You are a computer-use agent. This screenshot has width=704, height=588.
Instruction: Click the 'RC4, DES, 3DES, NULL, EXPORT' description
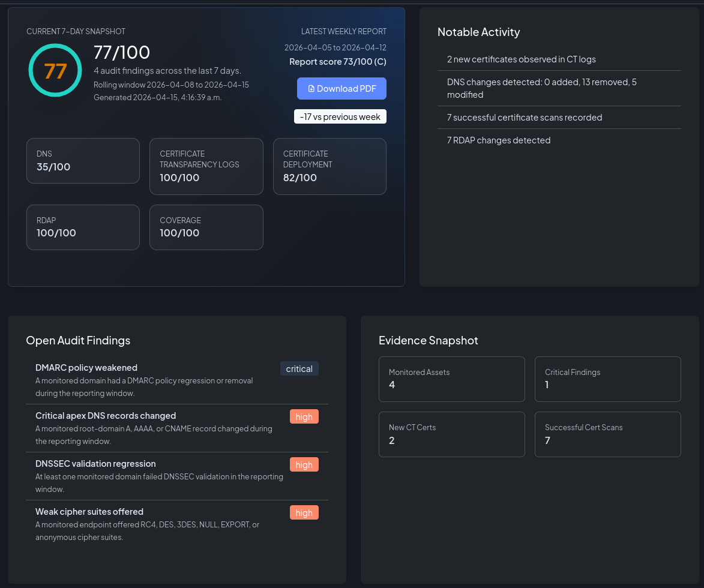147,531
